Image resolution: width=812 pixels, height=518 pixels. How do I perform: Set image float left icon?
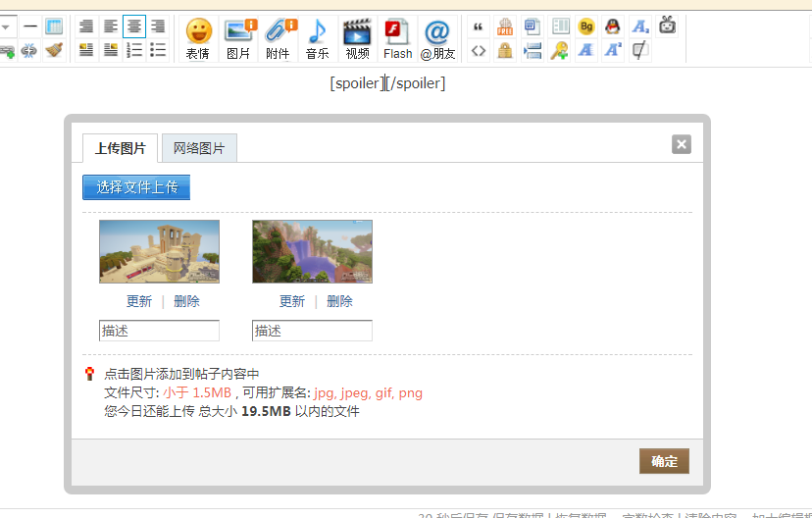[86, 50]
